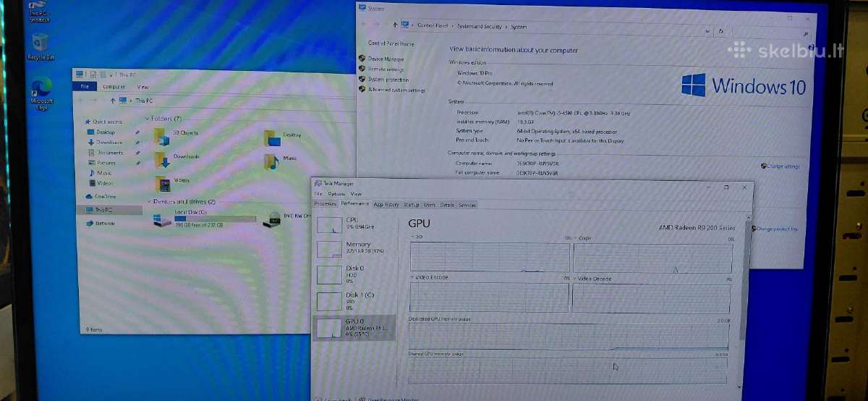This screenshot has height=401, width=868.
Task: Open Advanced system settings link
Action: pyautogui.click(x=396, y=90)
